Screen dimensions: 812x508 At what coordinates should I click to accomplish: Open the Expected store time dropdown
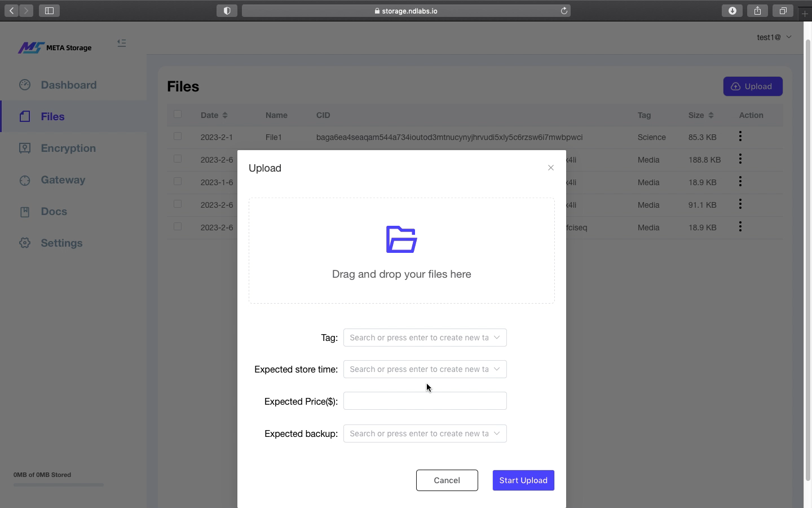pos(425,369)
